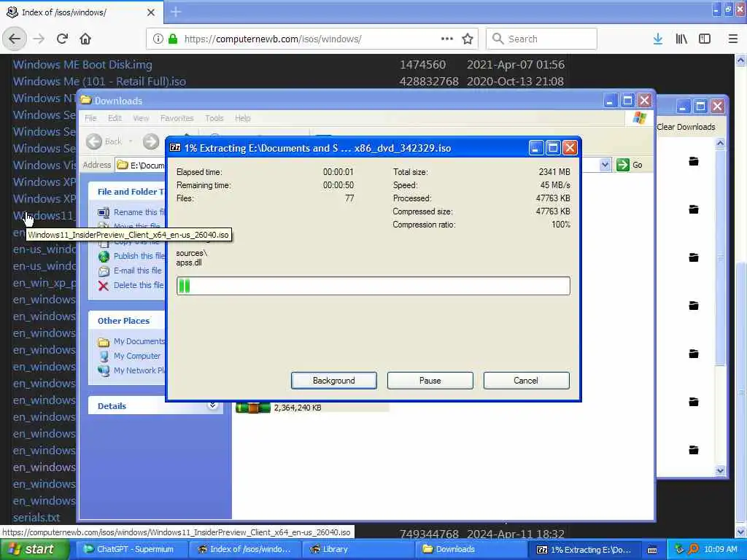Expand the Explorer address dropdown arrow

pyautogui.click(x=605, y=165)
